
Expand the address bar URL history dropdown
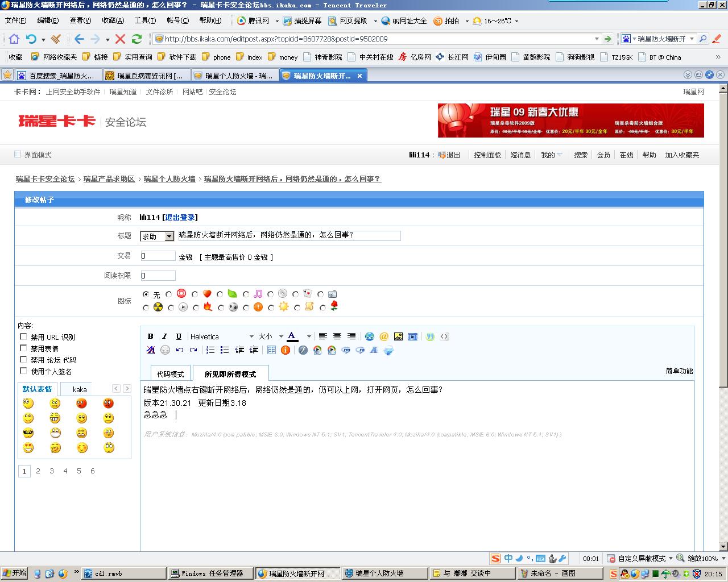(x=597, y=39)
